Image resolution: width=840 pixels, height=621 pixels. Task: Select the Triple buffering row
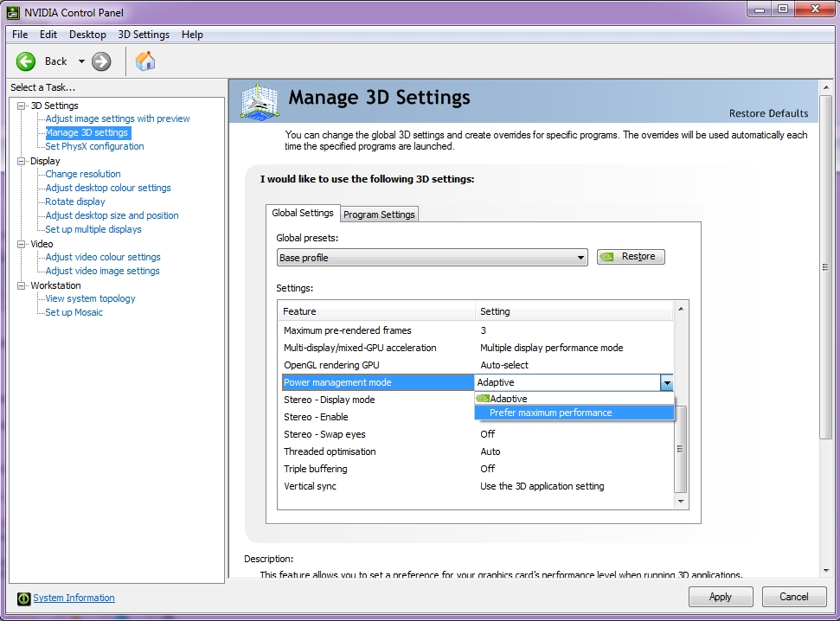(x=476, y=469)
